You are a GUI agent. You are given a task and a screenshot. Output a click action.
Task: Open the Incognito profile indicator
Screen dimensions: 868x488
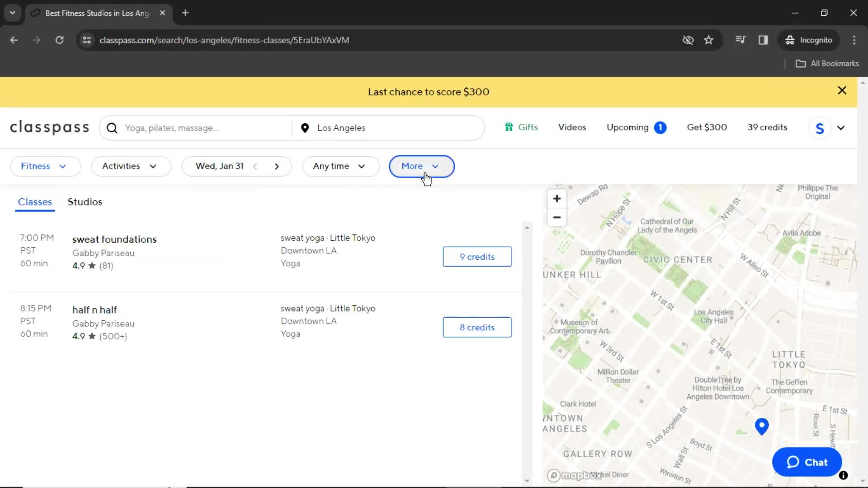point(809,40)
